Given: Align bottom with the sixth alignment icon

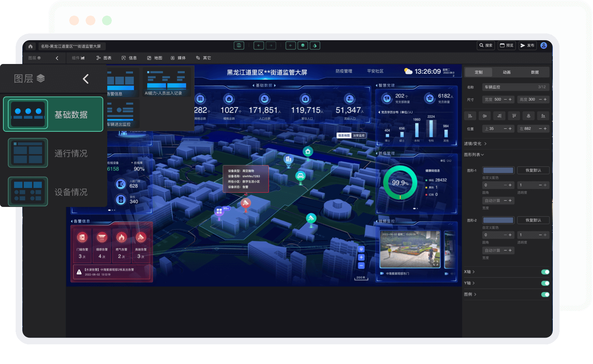Looking at the screenshot, I should pyautogui.click(x=543, y=116).
